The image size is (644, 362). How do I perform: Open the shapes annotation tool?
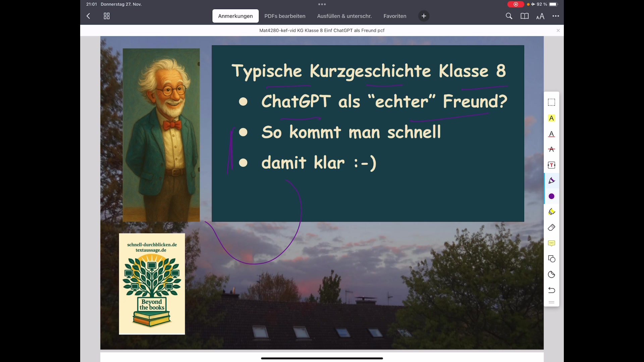(552, 259)
